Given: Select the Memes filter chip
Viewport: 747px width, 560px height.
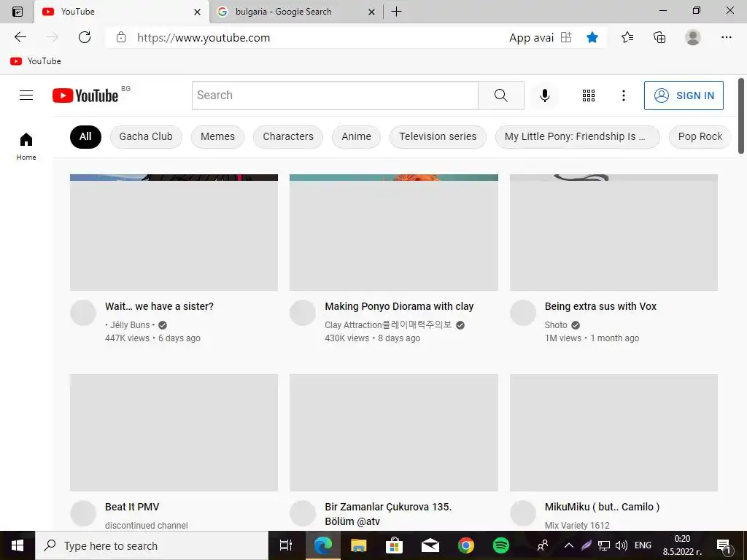Looking at the screenshot, I should coord(217,136).
